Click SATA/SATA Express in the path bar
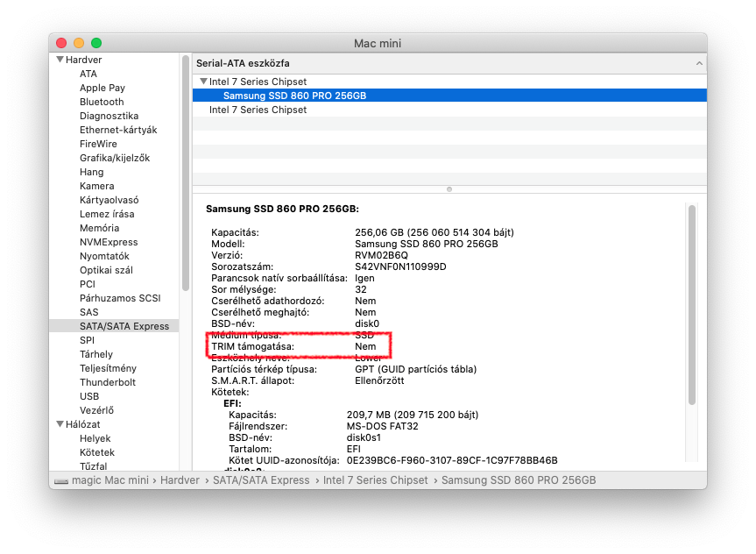The width and height of the screenshot is (756, 554). 261,480
